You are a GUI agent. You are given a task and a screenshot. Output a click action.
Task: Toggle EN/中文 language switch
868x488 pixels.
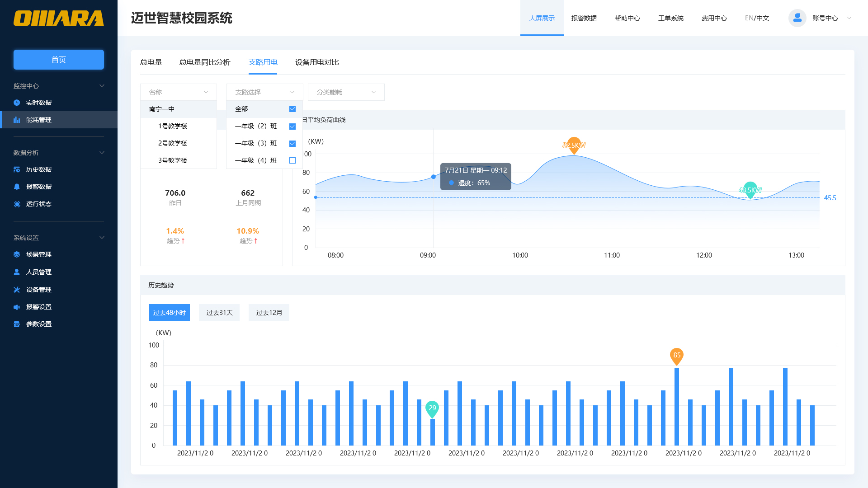pyautogui.click(x=757, y=18)
